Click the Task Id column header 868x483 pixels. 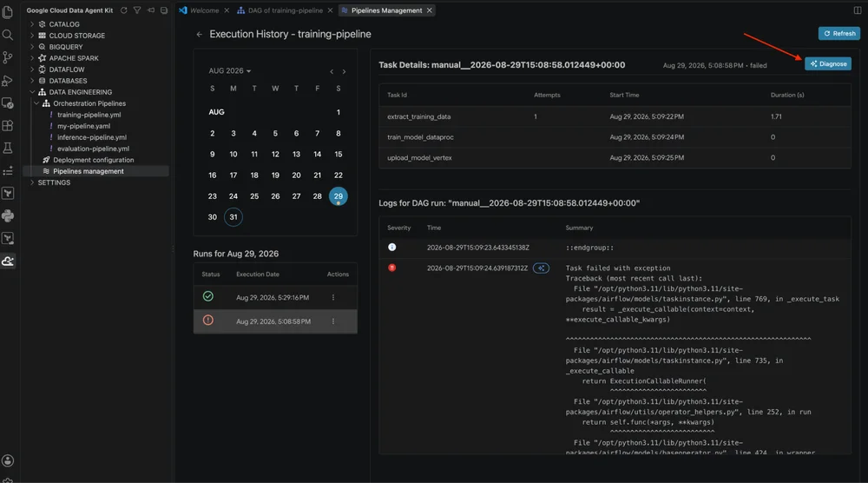click(397, 96)
